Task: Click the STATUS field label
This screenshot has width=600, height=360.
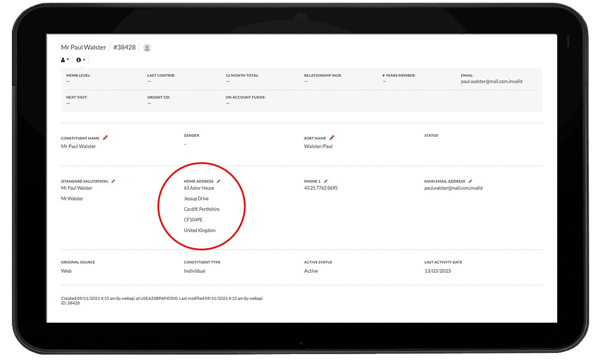Action: pyautogui.click(x=431, y=135)
